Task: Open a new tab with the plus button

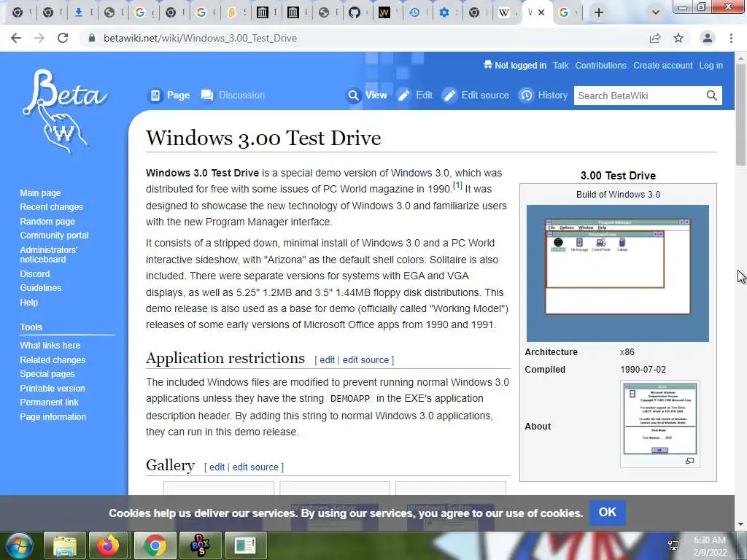Action: (x=599, y=12)
